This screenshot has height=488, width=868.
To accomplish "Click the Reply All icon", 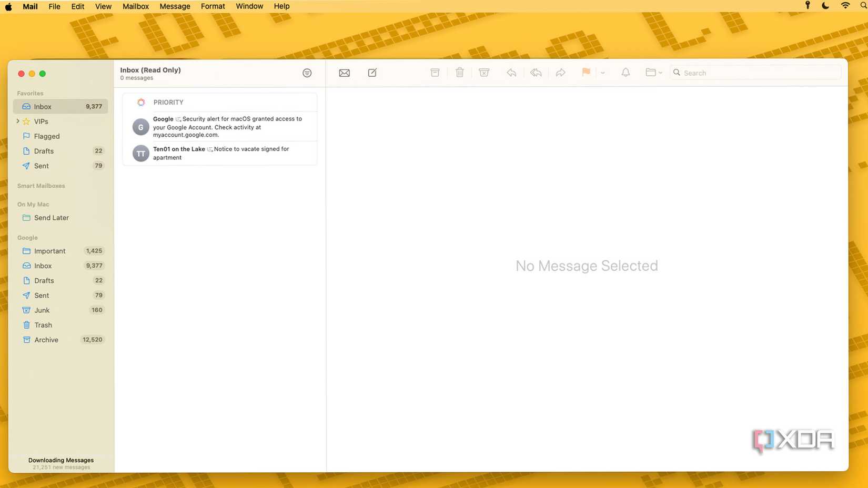I will point(536,73).
